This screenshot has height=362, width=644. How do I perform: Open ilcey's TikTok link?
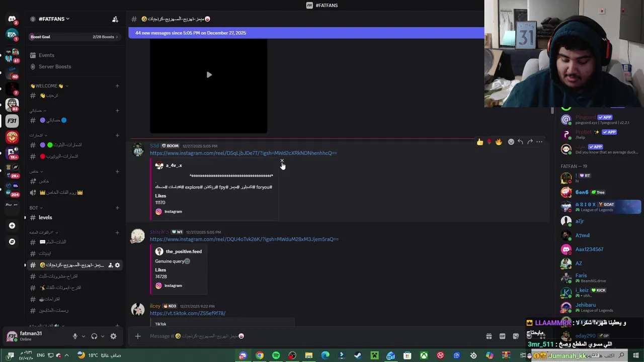188,313
